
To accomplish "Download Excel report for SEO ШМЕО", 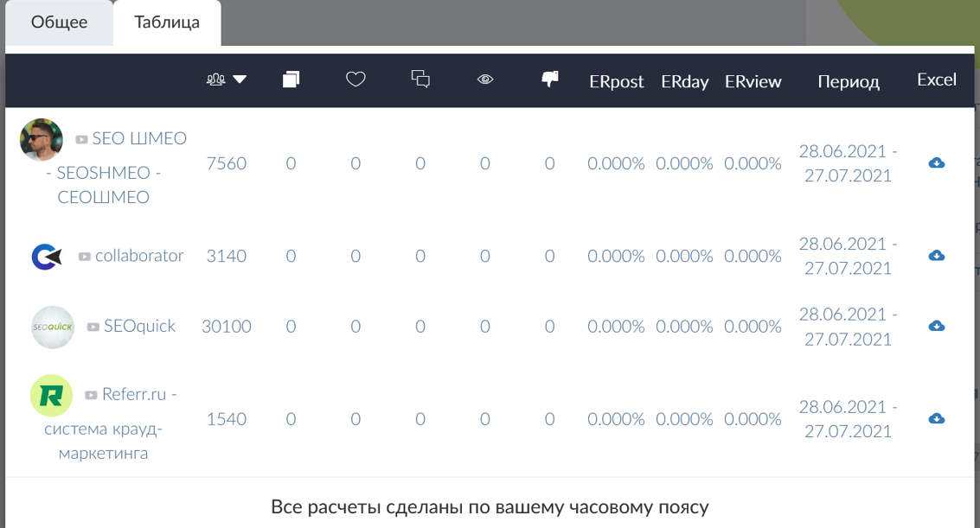I will point(936,163).
